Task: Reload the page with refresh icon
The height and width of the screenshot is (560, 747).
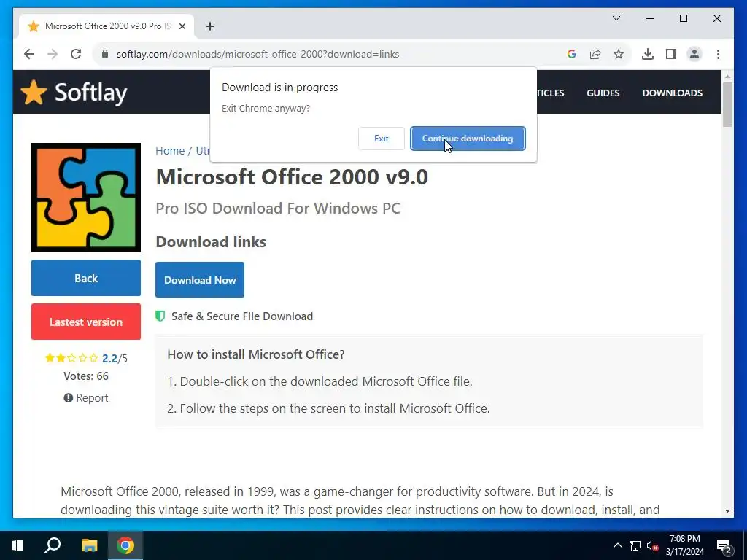Action: [76, 54]
